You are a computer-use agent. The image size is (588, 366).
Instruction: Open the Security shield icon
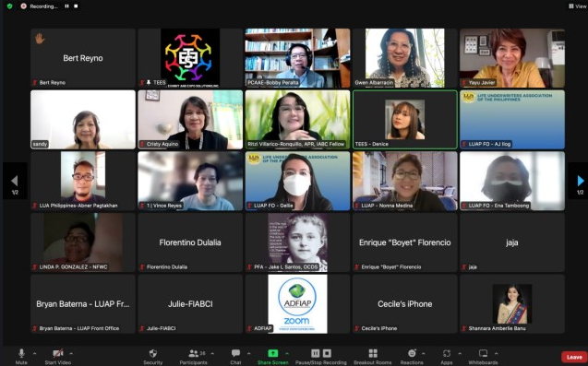coord(153,353)
